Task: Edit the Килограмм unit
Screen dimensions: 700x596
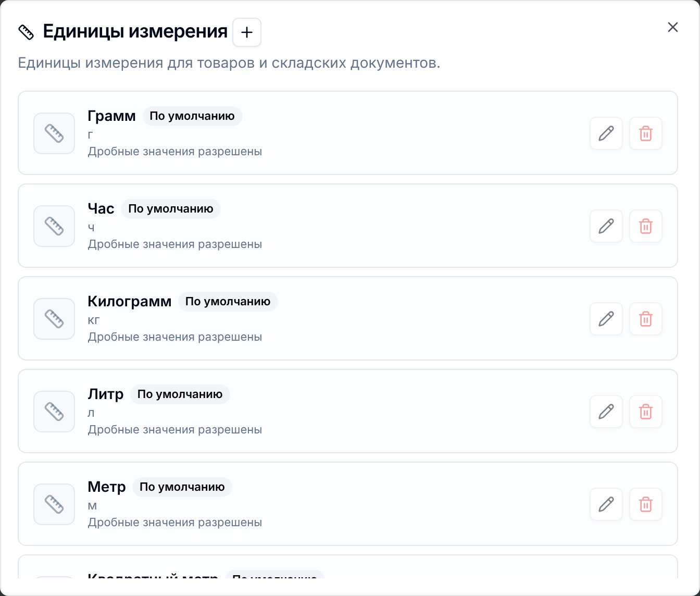Action: click(x=606, y=319)
